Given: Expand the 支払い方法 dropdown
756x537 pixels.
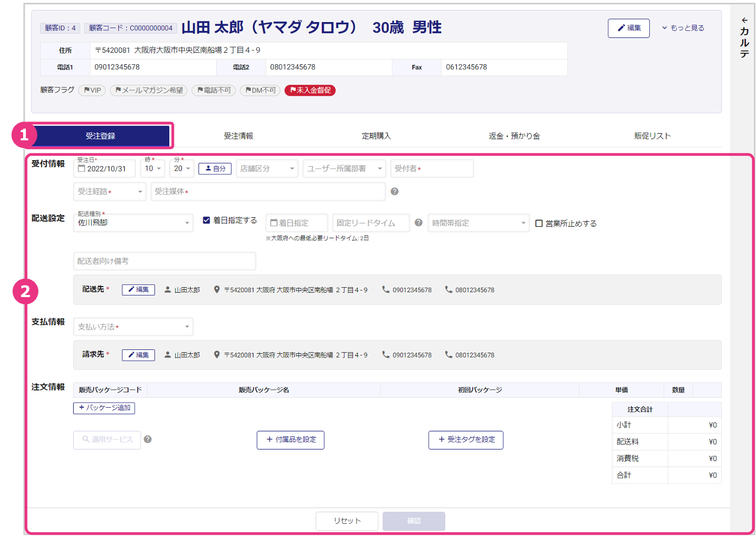Looking at the screenshot, I should click(133, 327).
